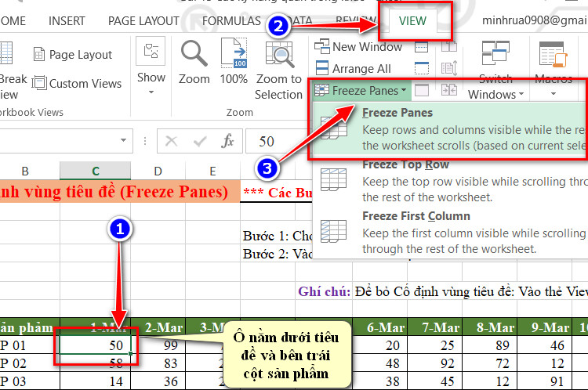
Task: Click Arrange All
Action: 353,69
